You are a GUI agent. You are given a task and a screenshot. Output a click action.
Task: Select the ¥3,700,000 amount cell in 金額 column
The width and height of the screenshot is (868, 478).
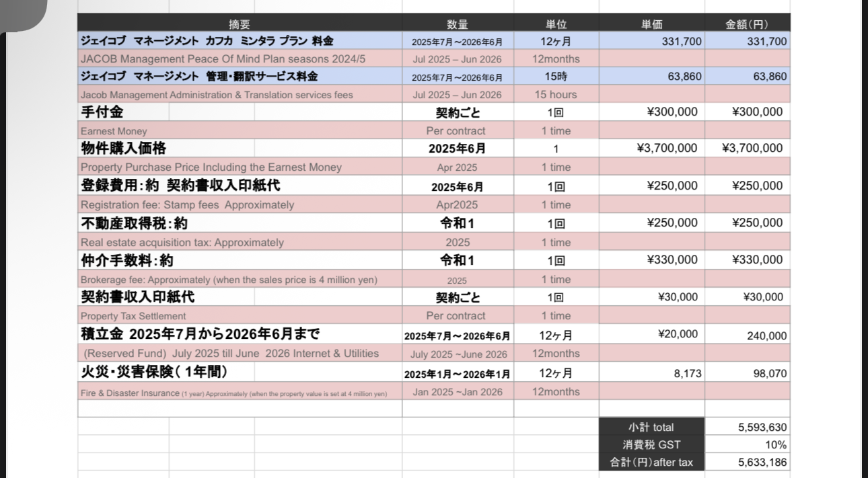tap(747, 148)
